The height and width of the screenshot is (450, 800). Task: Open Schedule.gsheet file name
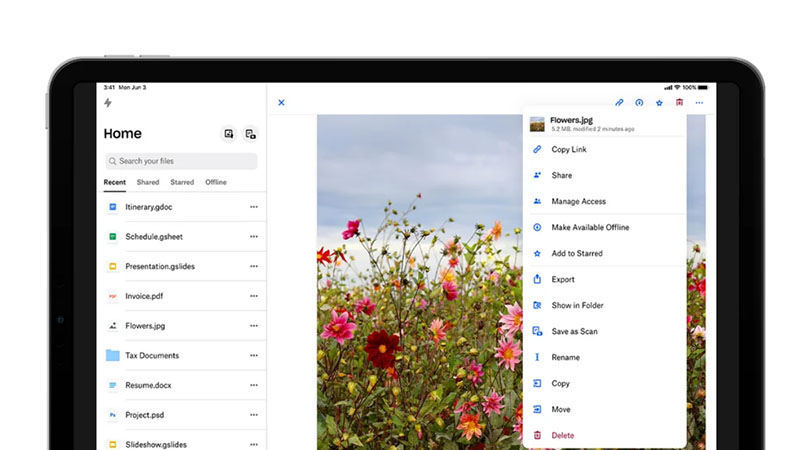coord(154,236)
